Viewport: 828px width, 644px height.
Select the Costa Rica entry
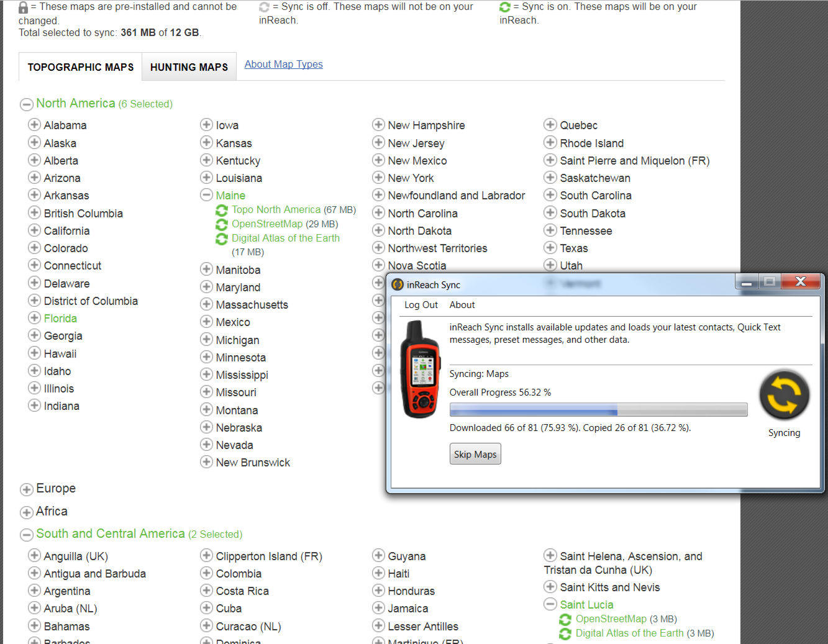pyautogui.click(x=242, y=591)
